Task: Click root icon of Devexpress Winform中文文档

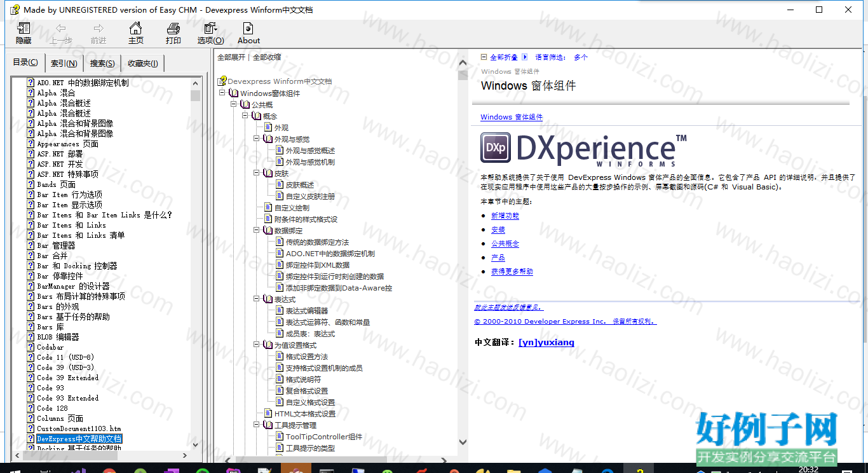Action: coord(222,81)
